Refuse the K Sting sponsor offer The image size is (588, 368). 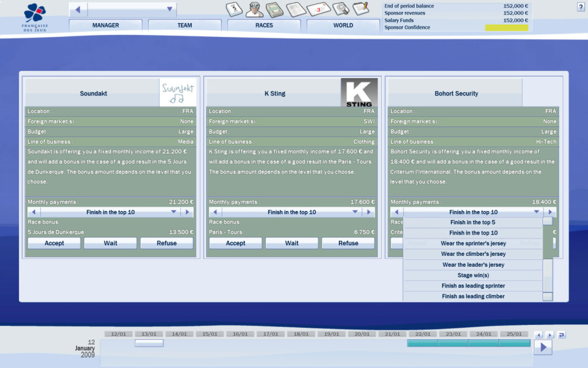coord(348,243)
